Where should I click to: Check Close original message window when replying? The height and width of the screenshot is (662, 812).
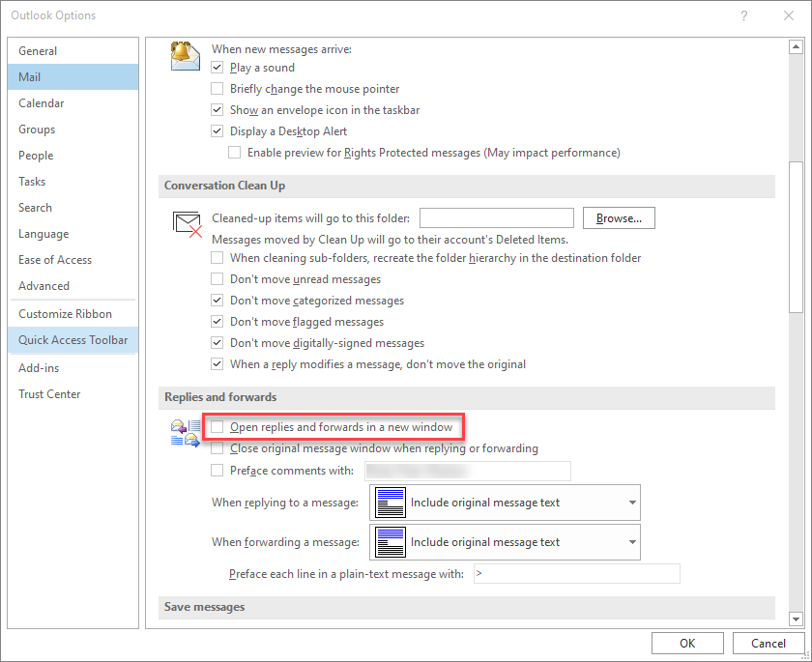pos(217,448)
